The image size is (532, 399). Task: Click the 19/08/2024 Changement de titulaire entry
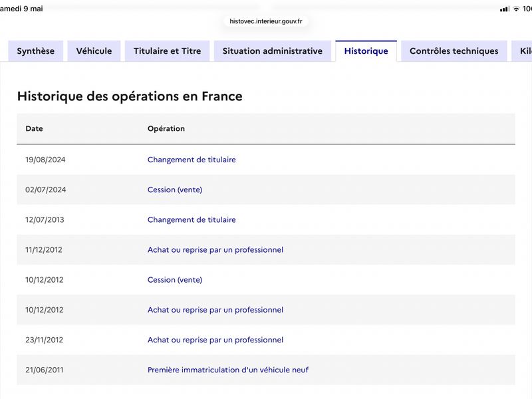point(192,160)
